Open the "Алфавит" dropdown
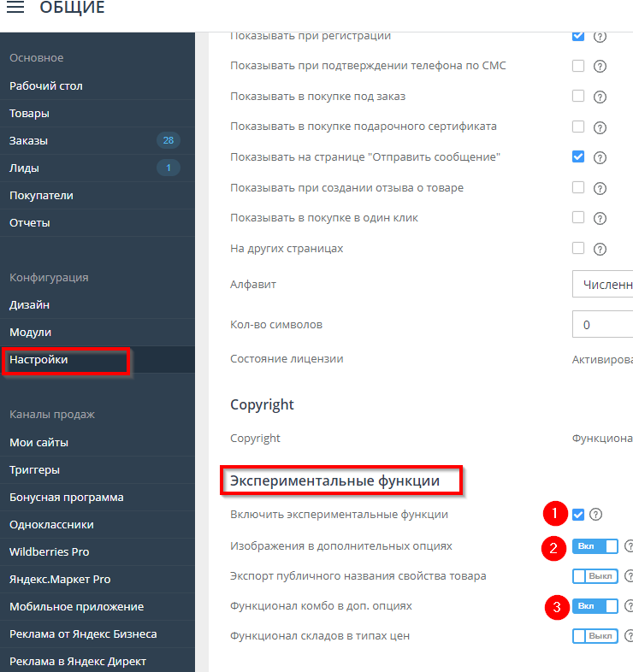This screenshot has width=633, height=672. pos(602,284)
